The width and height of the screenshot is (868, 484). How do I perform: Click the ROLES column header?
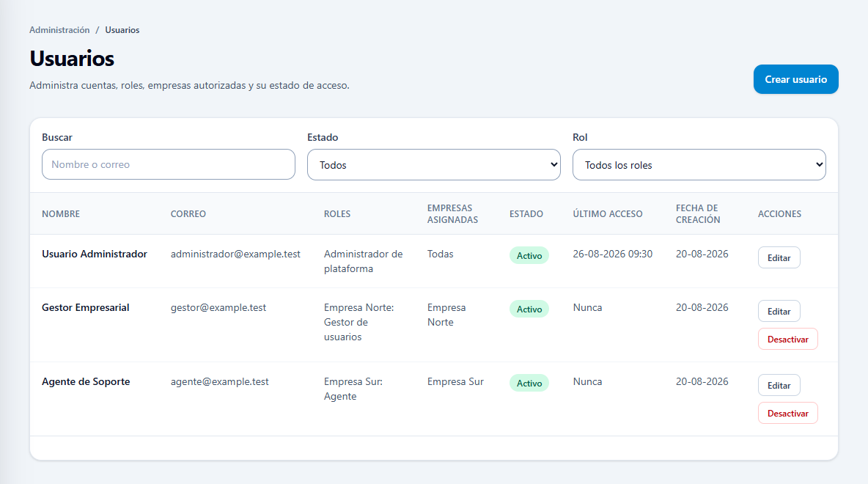(337, 213)
